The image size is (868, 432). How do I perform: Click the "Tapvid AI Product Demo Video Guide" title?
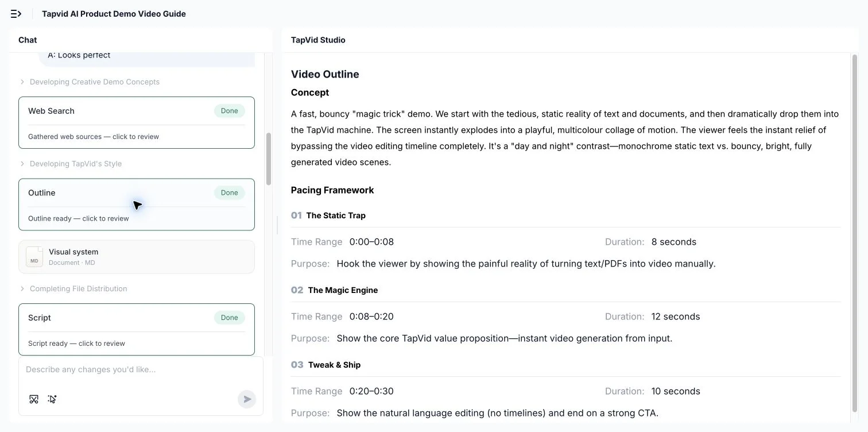114,14
